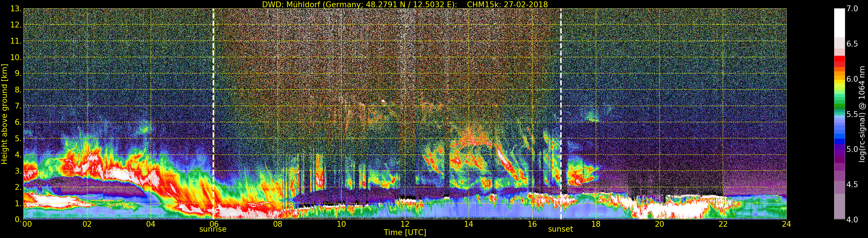Click the "sunset" label

(560, 229)
